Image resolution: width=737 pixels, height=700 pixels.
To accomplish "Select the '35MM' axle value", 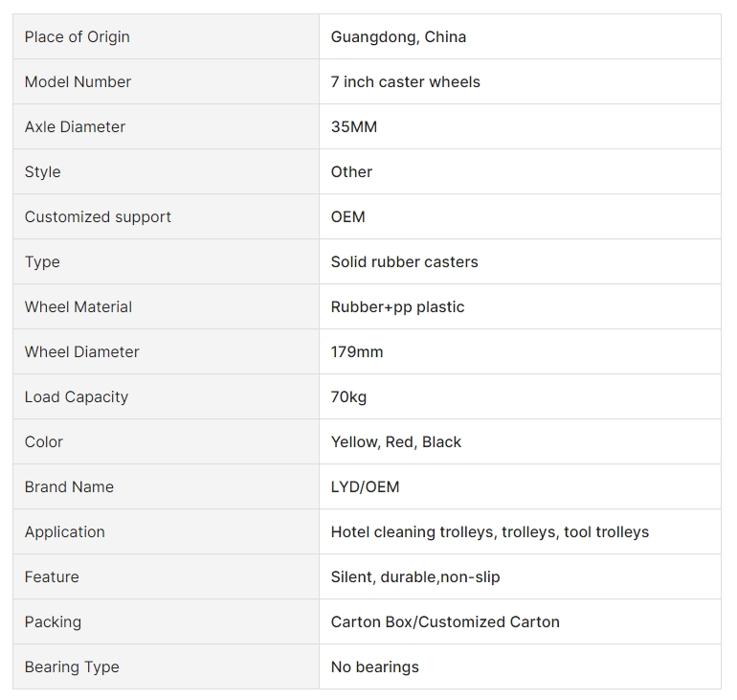I will [x=354, y=127].
